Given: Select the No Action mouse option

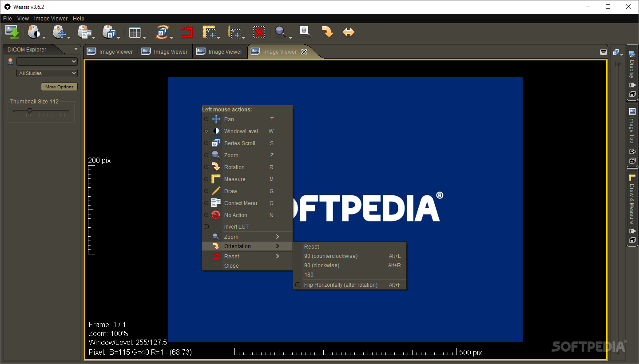Looking at the screenshot, I should pos(247,215).
